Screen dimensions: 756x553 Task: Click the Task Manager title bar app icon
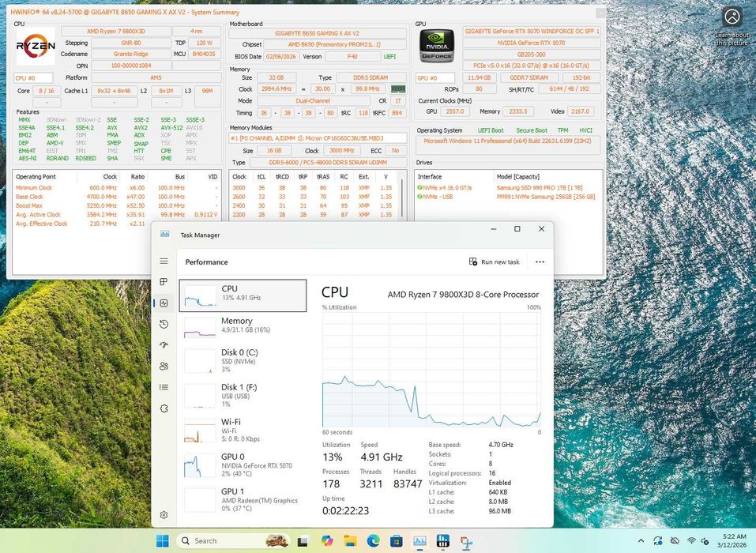(x=165, y=235)
